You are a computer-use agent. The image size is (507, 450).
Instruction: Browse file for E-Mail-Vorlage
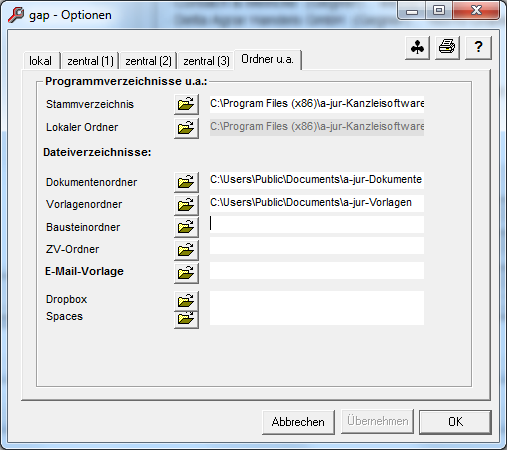186,273
